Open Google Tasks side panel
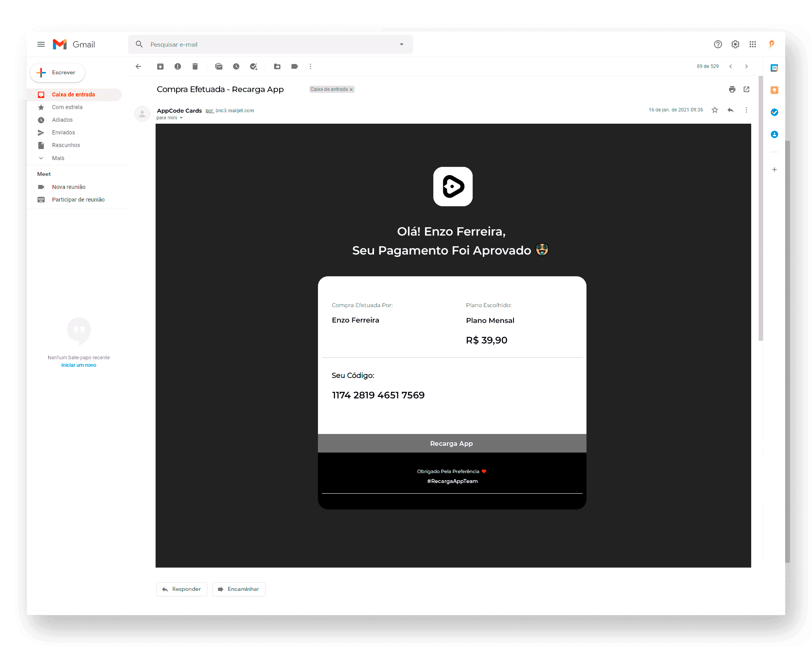Image resolution: width=812 pixels, height=647 pixels. (774, 112)
